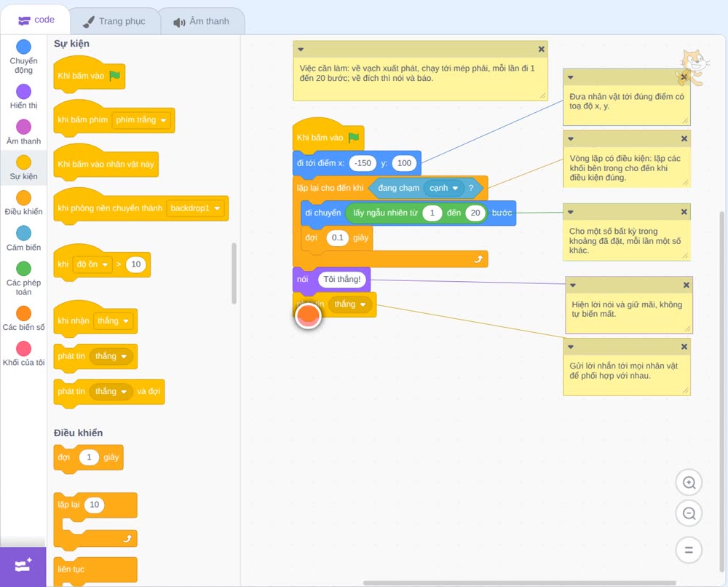Open the Cảm biến block category
728x587 pixels.
(23, 238)
